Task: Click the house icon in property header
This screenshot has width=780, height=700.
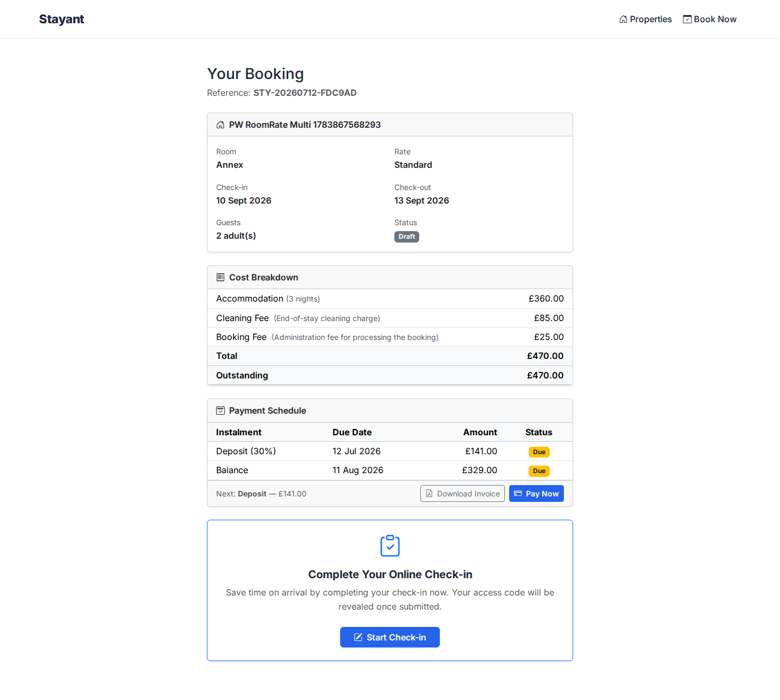Action: point(220,125)
